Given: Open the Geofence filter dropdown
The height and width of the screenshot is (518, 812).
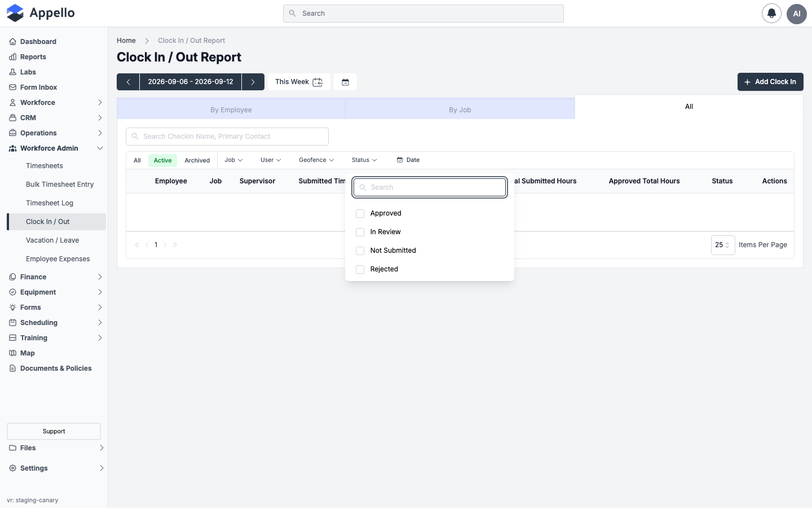Looking at the screenshot, I should pyautogui.click(x=316, y=160).
